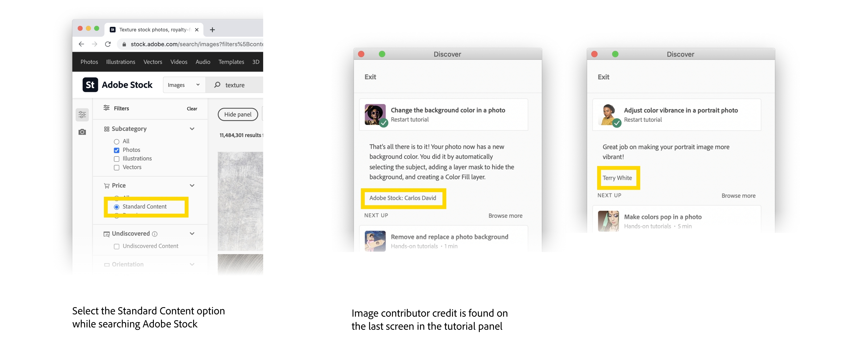
Task: Open a new browser tab with plus icon
Action: 212,30
